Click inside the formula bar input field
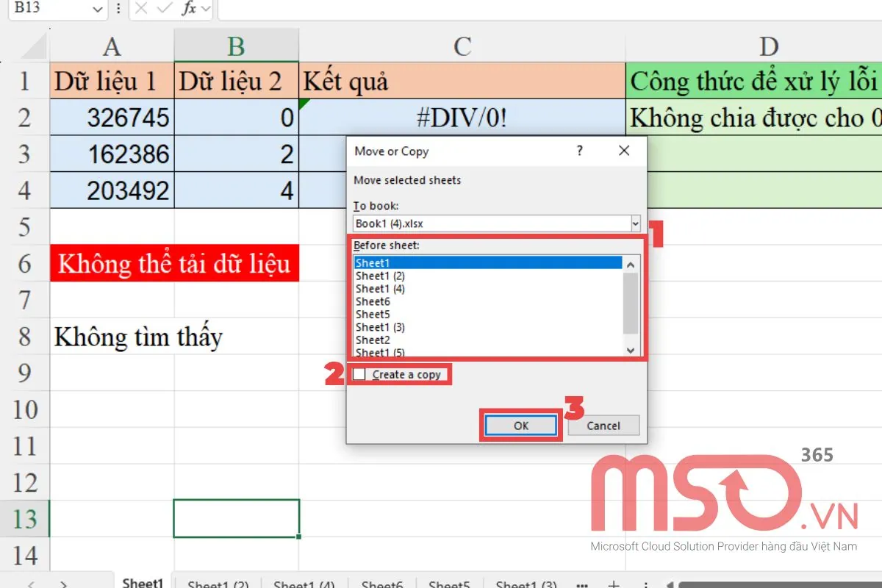The height and width of the screenshot is (588, 882). [441, 10]
